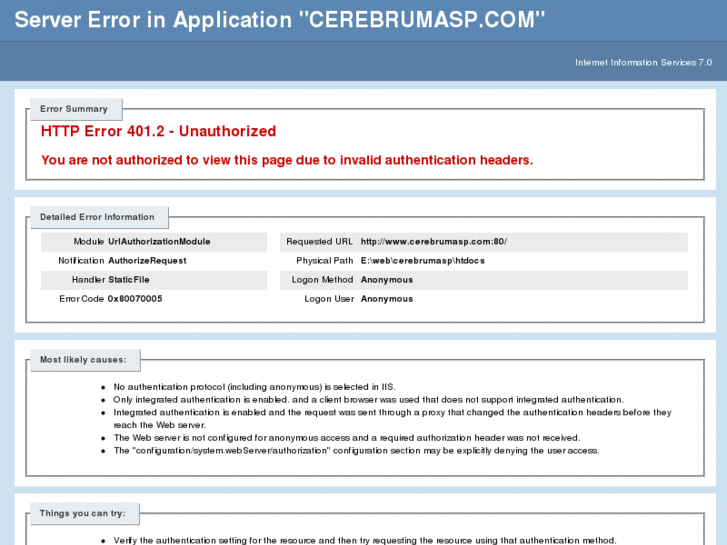The width and height of the screenshot is (727, 545).
Task: Click the 'Integrated authentication is enabled and the request' line
Action: point(392,412)
